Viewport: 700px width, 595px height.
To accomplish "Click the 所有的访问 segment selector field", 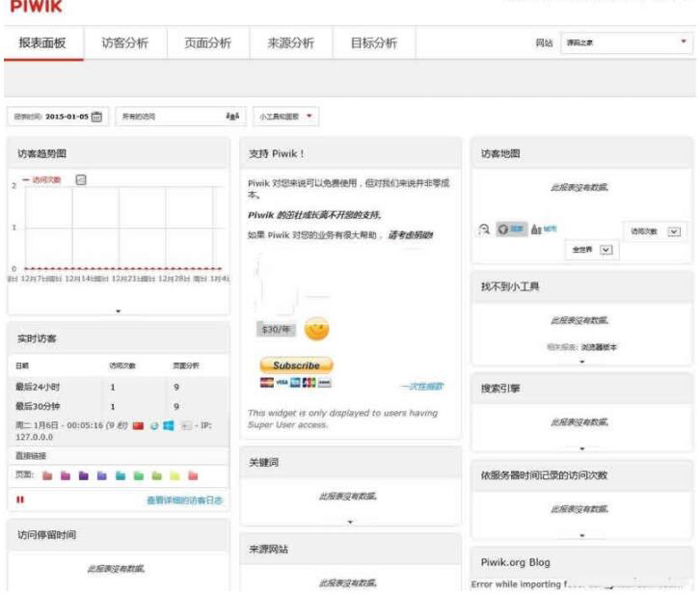I will point(180,117).
